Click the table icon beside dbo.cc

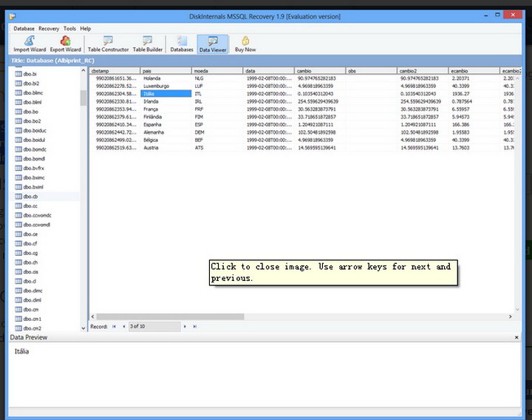[x=18, y=206]
